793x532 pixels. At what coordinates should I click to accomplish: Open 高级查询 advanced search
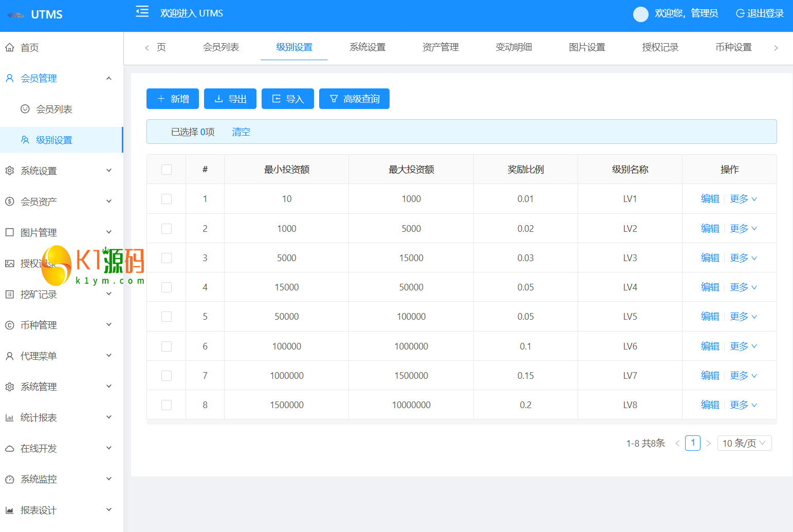(x=354, y=99)
